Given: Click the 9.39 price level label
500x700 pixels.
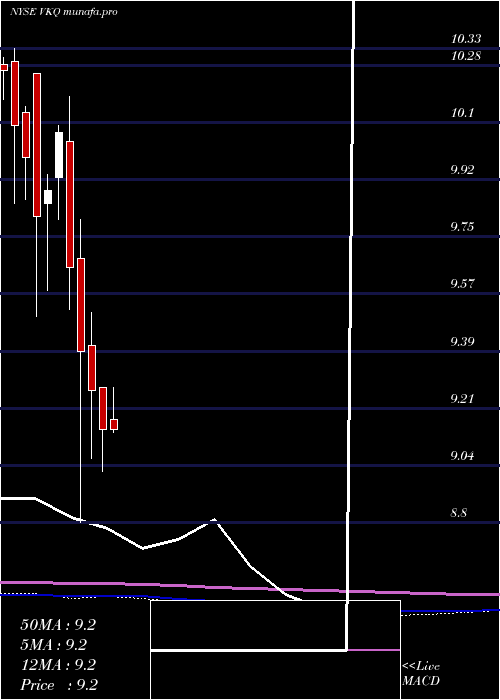Looking at the screenshot, I should (x=464, y=342).
